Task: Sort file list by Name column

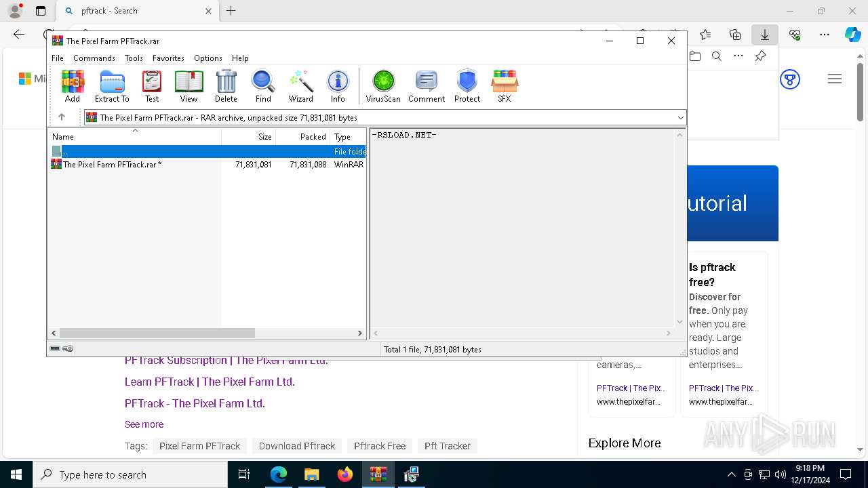Action: [x=134, y=136]
